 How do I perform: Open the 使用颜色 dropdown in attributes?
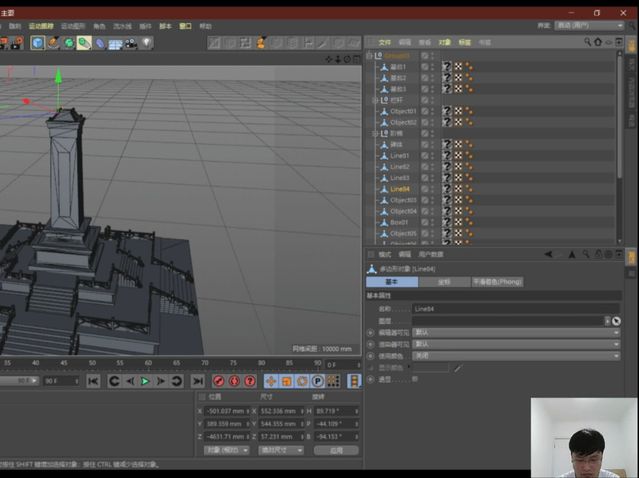point(515,355)
